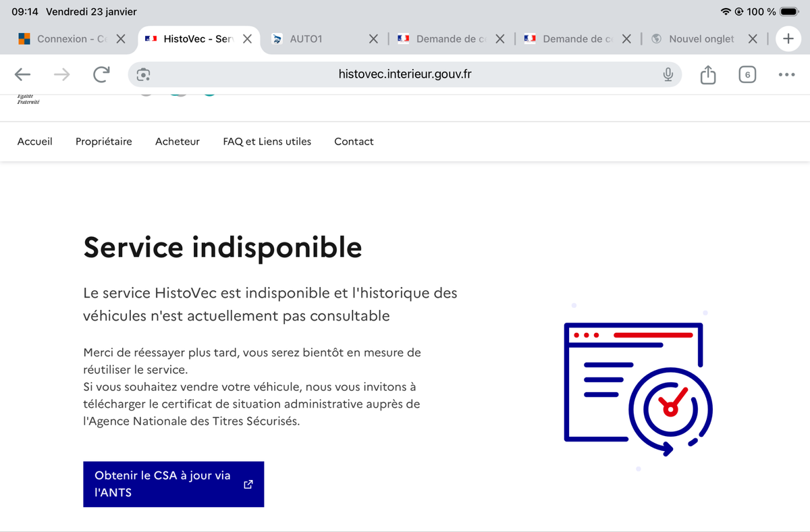
Task: Click the 09:14 time display
Action: point(25,11)
